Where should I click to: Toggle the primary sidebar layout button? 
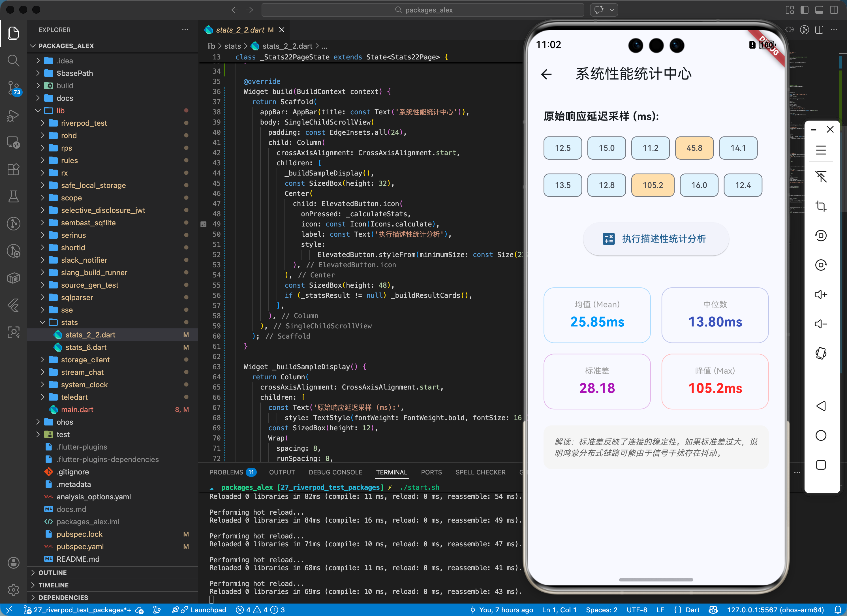[805, 10]
